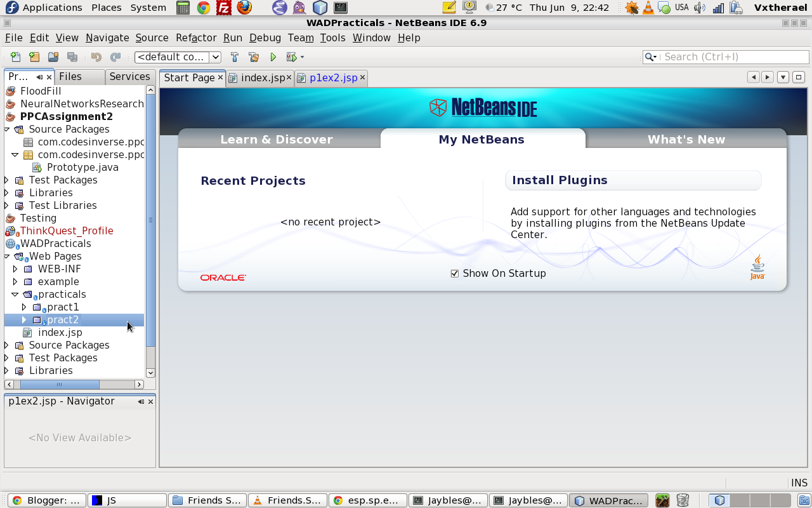Click the Debug Main Project toolbar icon

click(x=291, y=57)
